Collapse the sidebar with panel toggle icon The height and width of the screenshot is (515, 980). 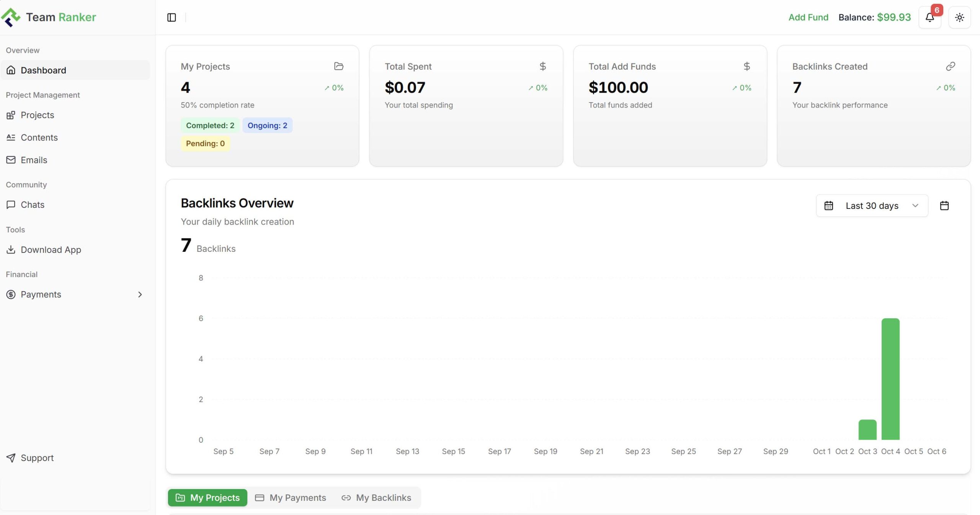click(171, 18)
